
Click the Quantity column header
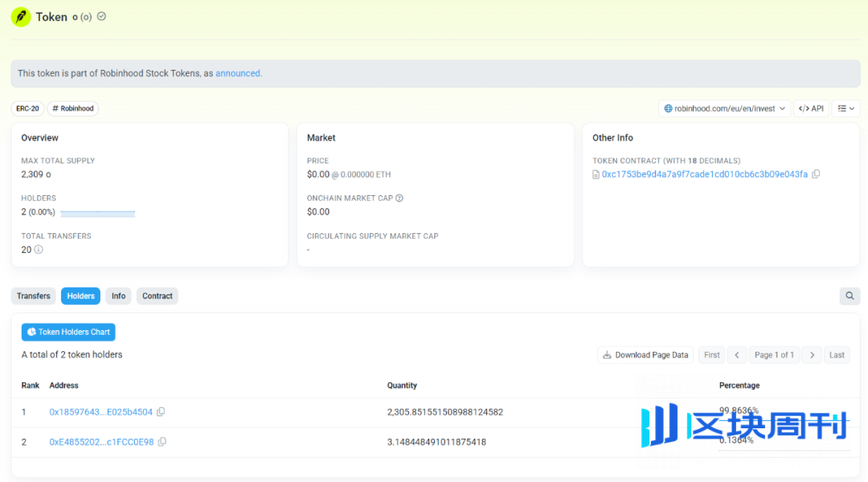(x=402, y=385)
